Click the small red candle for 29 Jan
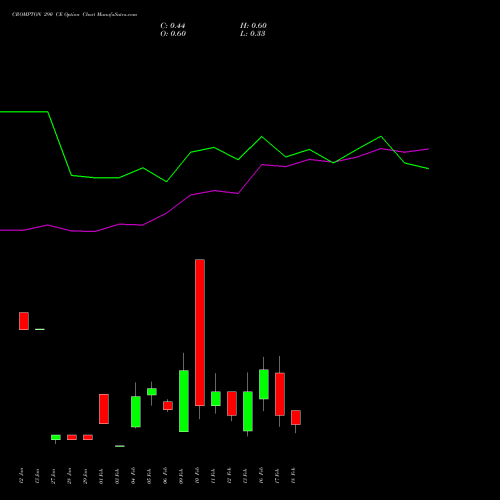 (88, 437)
